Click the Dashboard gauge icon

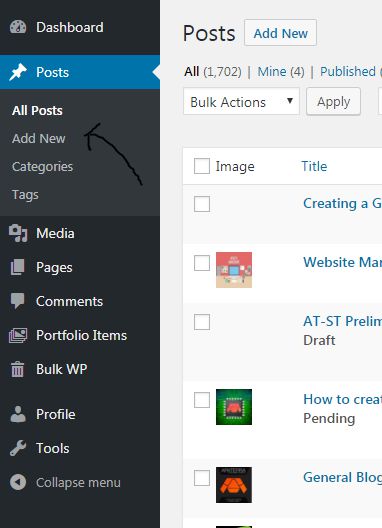(x=18, y=28)
